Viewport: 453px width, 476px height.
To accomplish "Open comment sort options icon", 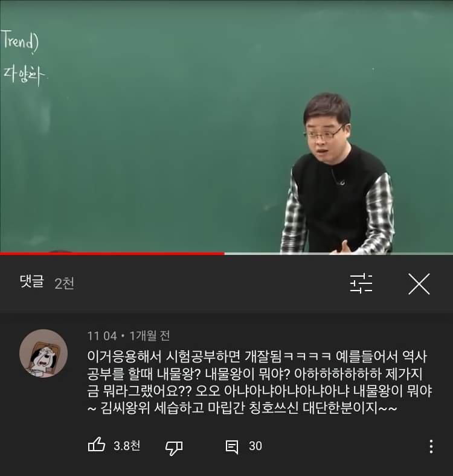I will (361, 283).
